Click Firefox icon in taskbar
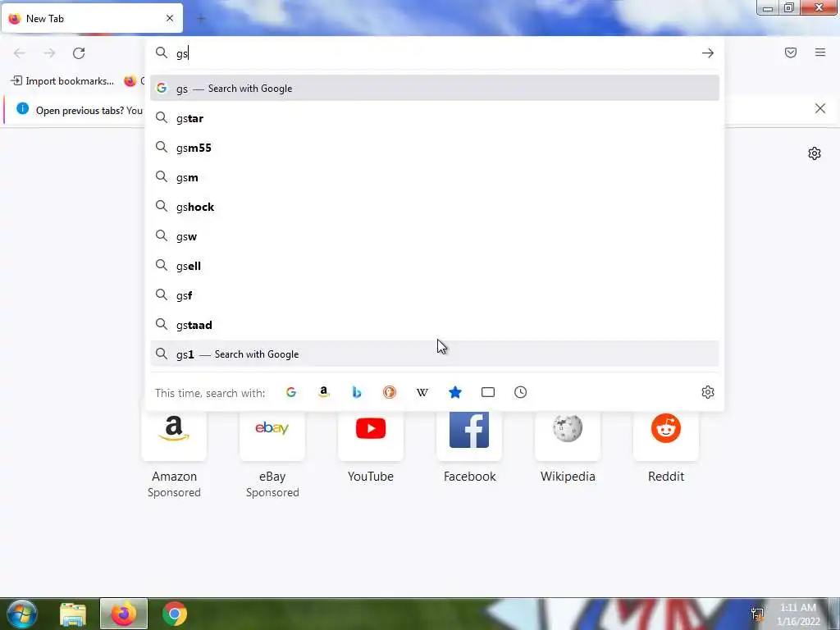The height and width of the screenshot is (630, 840). tap(124, 614)
